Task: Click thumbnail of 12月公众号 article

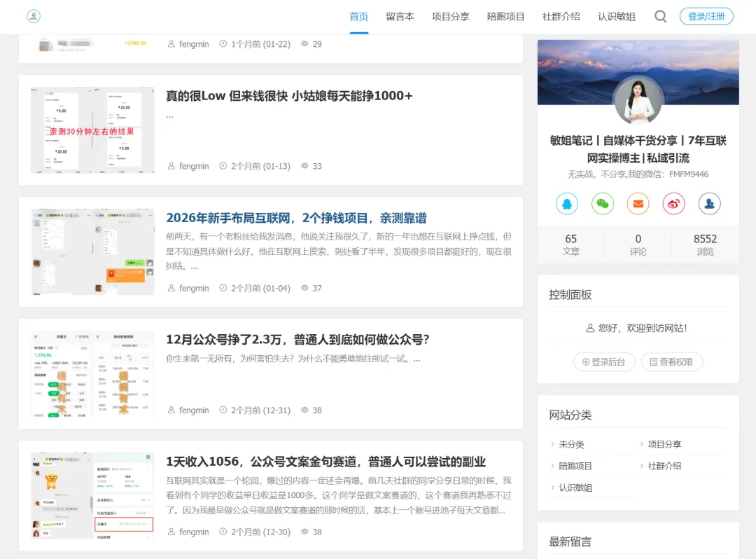Action: [92, 374]
